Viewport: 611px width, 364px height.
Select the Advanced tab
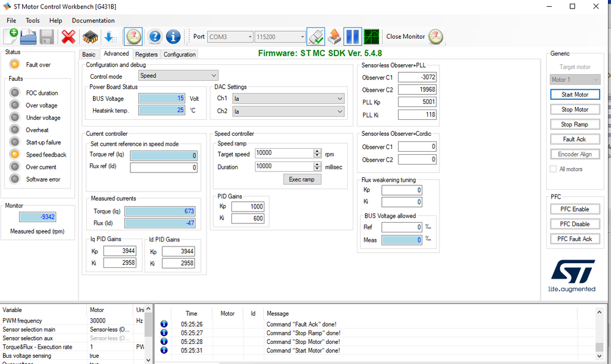116,54
